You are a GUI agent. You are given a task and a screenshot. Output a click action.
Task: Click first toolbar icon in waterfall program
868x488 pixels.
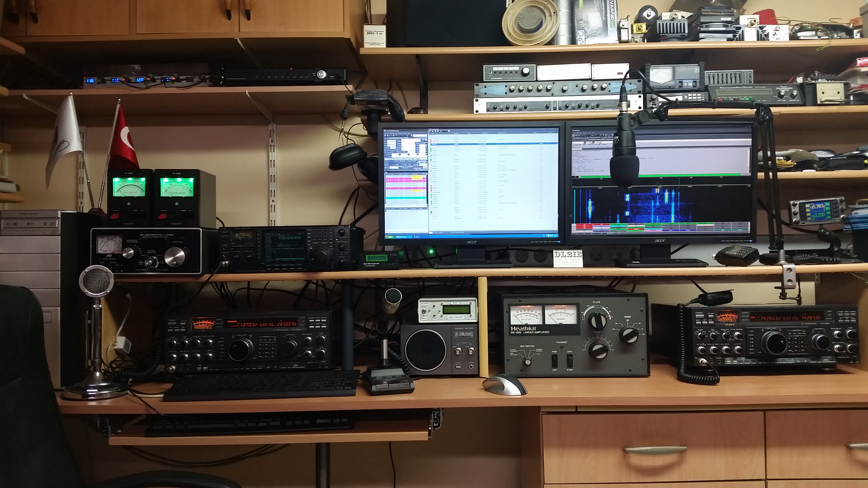pos(573,136)
